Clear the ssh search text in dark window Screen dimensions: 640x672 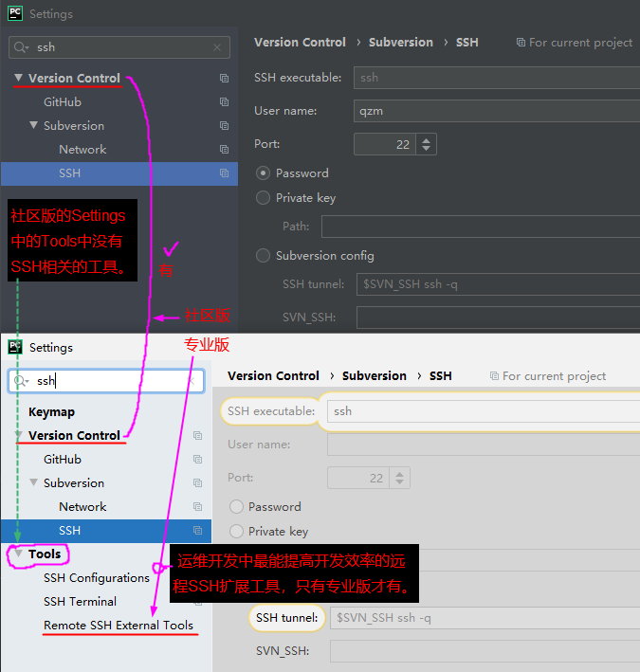pyautogui.click(x=217, y=47)
